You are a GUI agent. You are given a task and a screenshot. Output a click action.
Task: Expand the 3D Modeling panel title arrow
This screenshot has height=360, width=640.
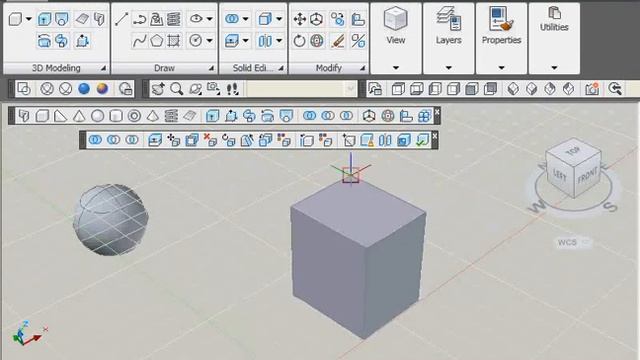103,68
